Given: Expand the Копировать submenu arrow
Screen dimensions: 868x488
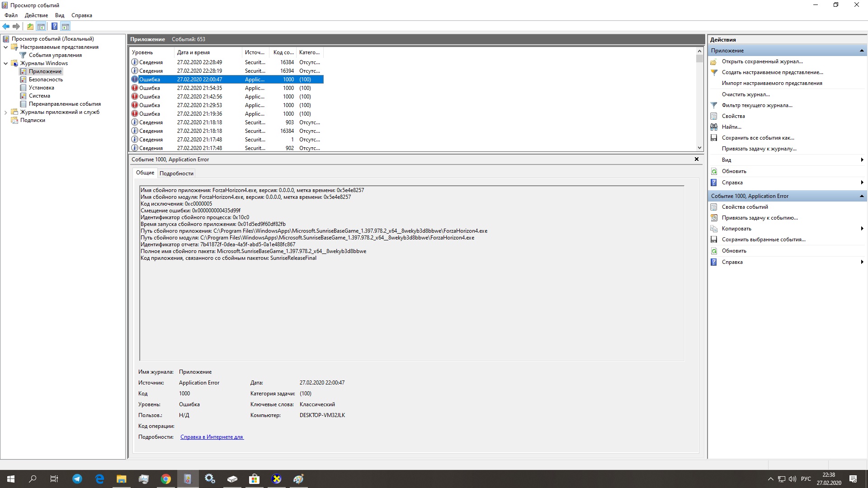Looking at the screenshot, I should [x=862, y=229].
